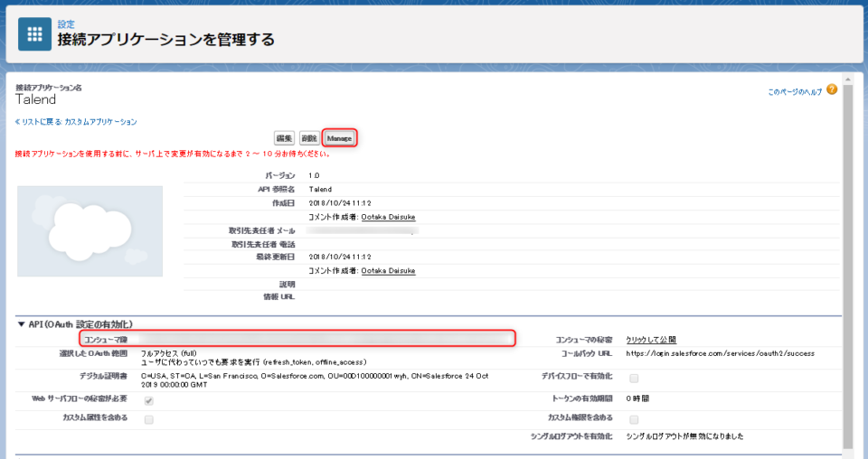The height and width of the screenshot is (459, 868).
Task: Click the page's vertical scrollbar
Action: pyautogui.click(x=847, y=271)
